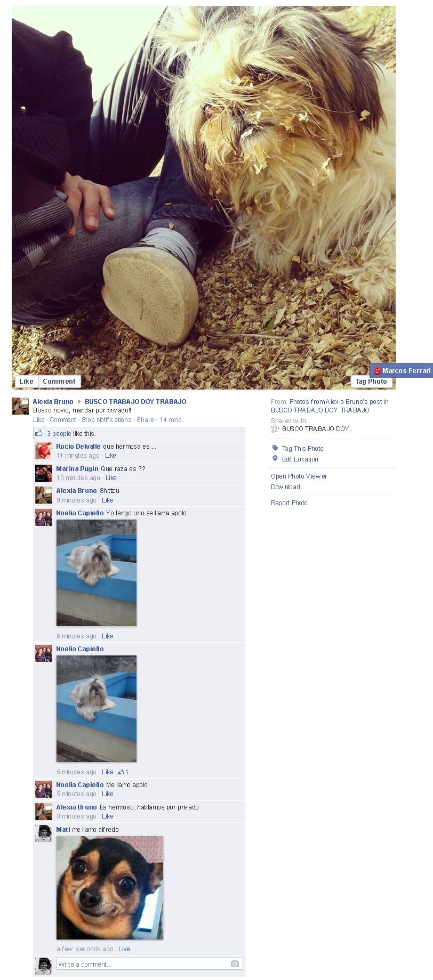Open the chihuahua photo in Mati's comment
This screenshot has width=433, height=980.
click(110, 887)
